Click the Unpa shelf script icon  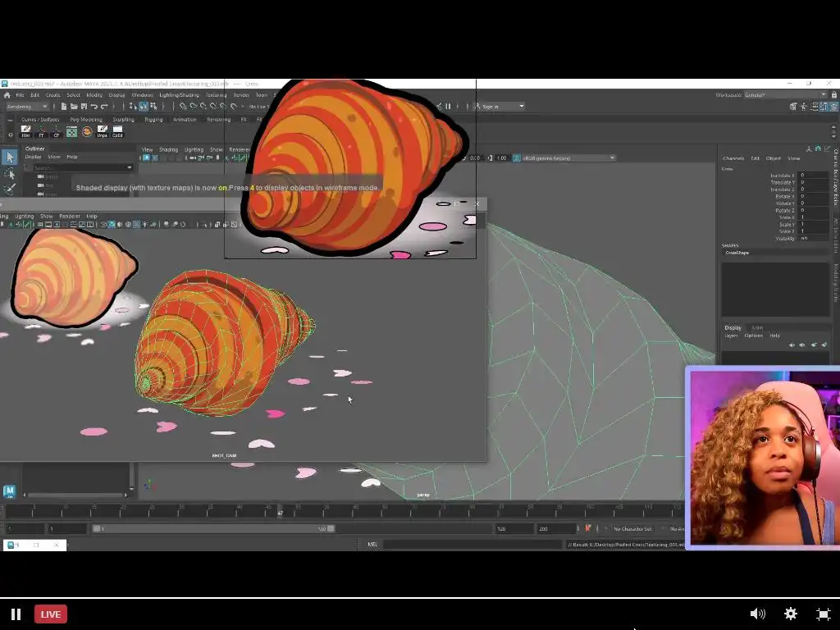[x=103, y=131]
